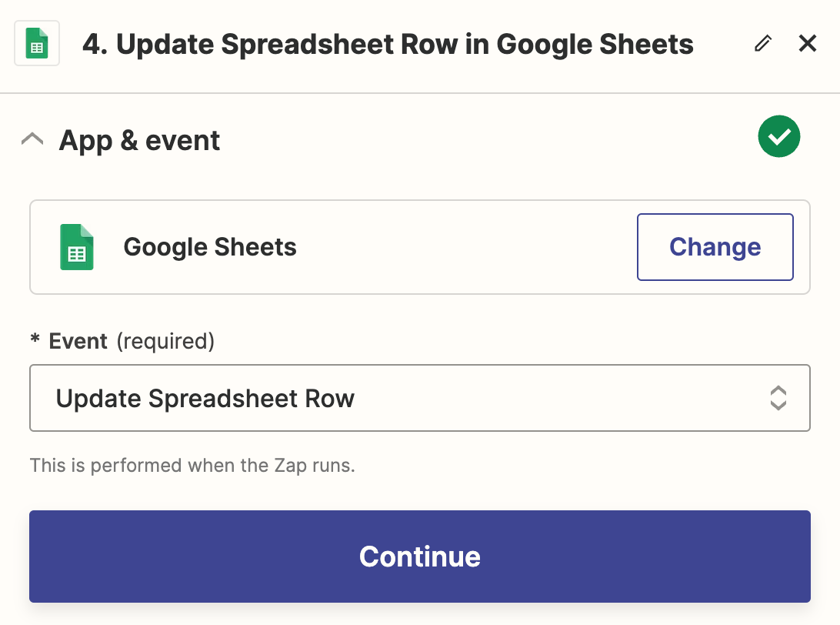
Task: Click the word 'event' in the section heading
Action: point(182,141)
